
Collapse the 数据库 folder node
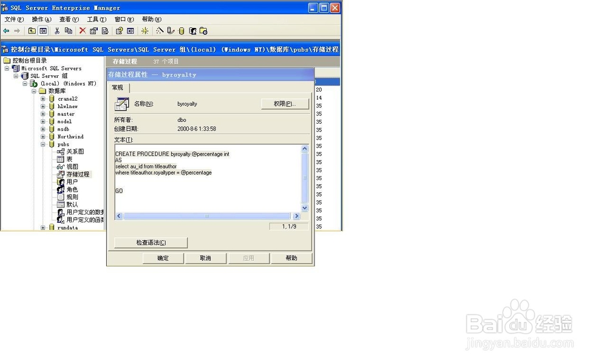tap(33, 91)
